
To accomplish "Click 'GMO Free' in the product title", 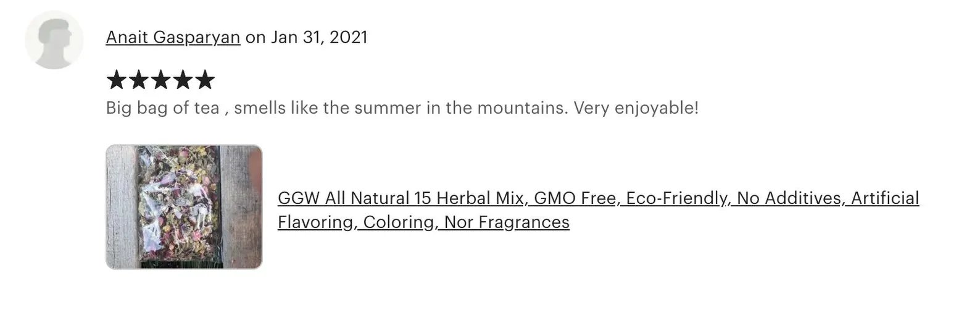I will click(x=575, y=198).
